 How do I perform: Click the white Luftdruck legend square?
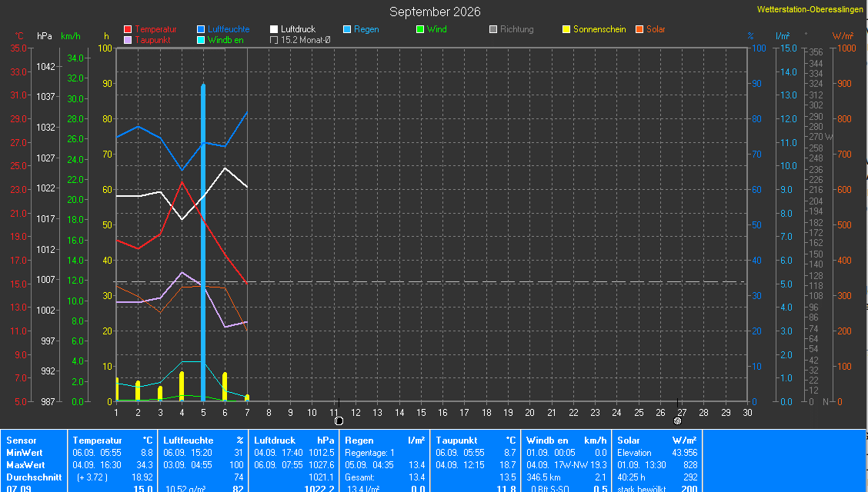[x=274, y=29]
